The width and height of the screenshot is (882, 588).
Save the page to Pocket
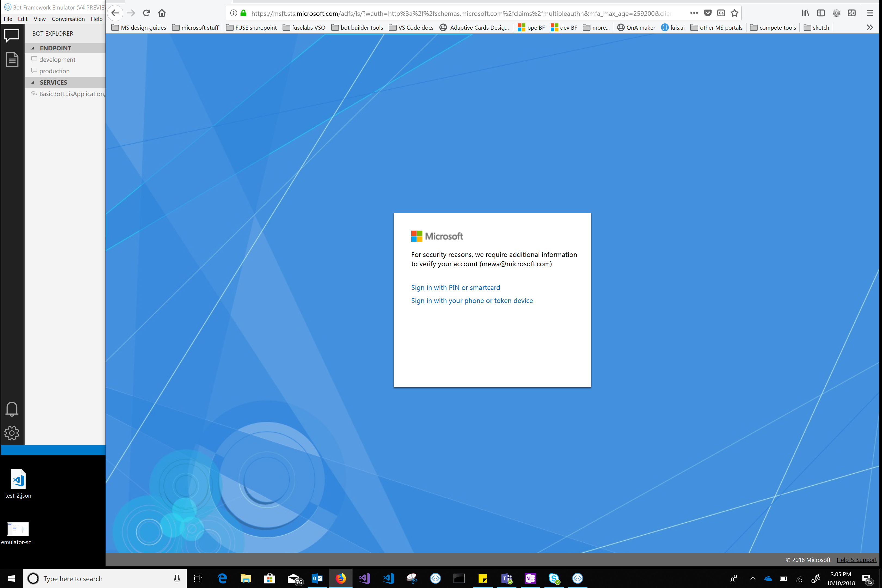click(x=708, y=13)
